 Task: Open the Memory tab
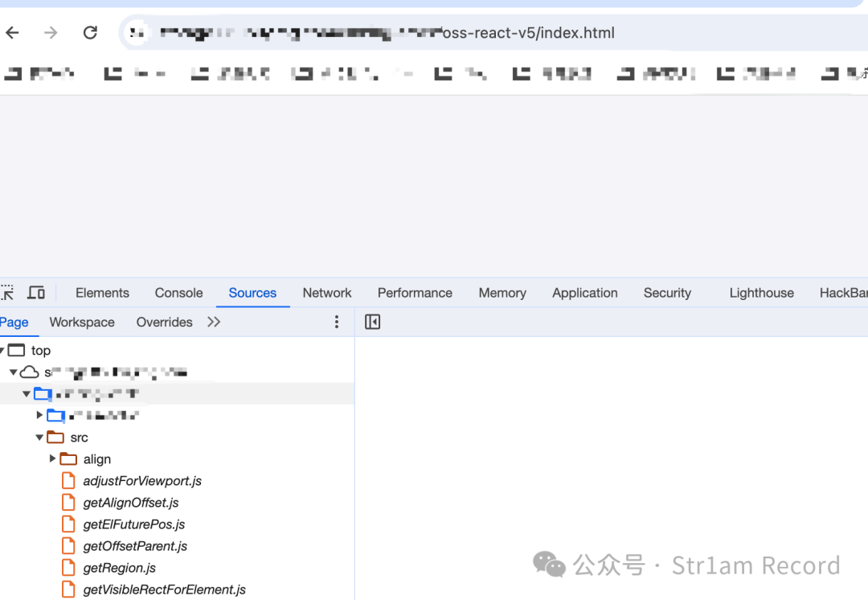pos(502,293)
